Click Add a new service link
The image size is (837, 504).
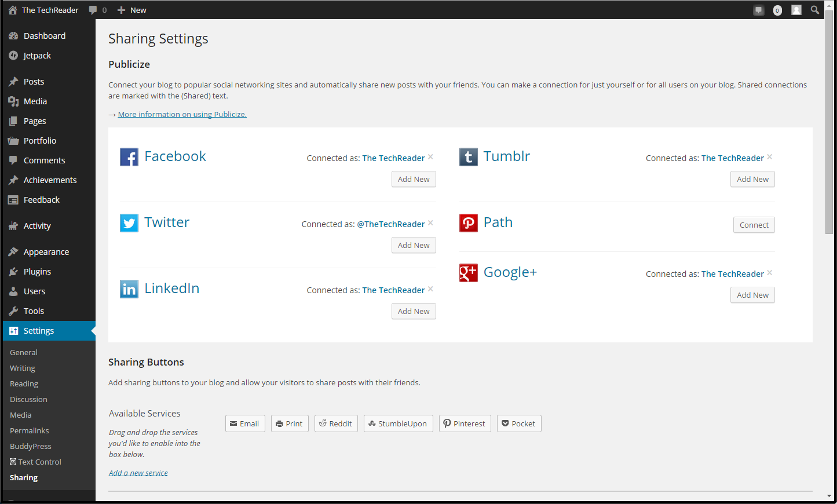point(138,473)
